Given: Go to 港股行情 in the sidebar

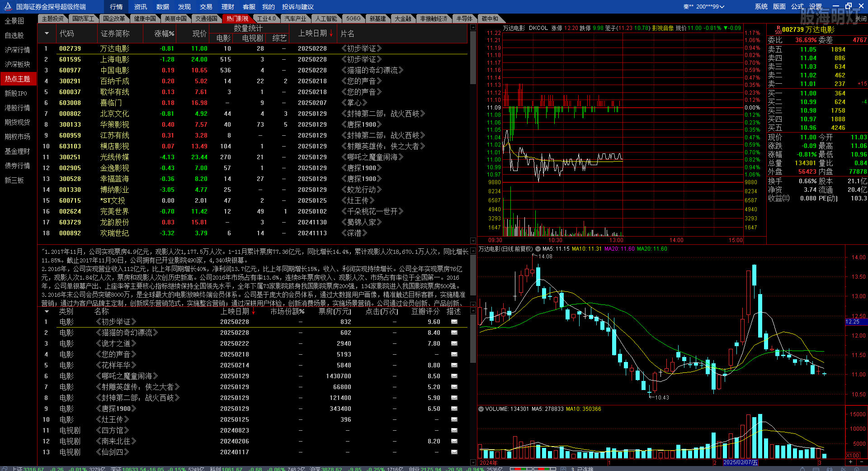Looking at the screenshot, I should (x=17, y=108).
